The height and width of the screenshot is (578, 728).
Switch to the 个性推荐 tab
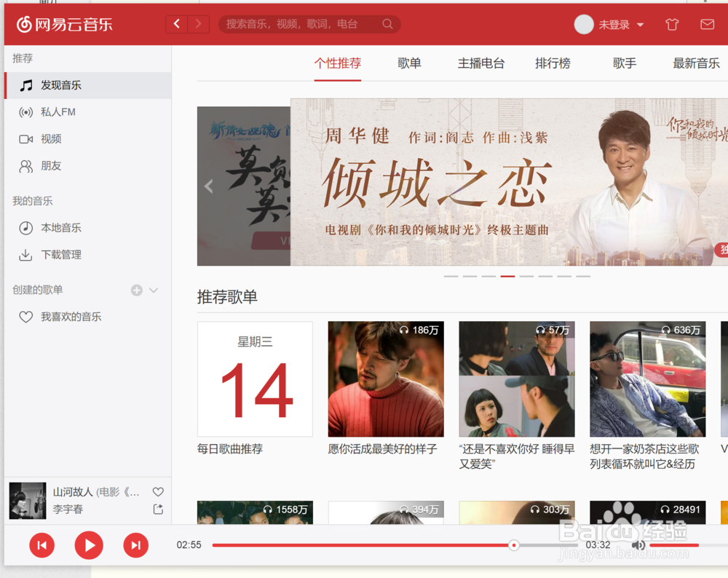point(338,63)
